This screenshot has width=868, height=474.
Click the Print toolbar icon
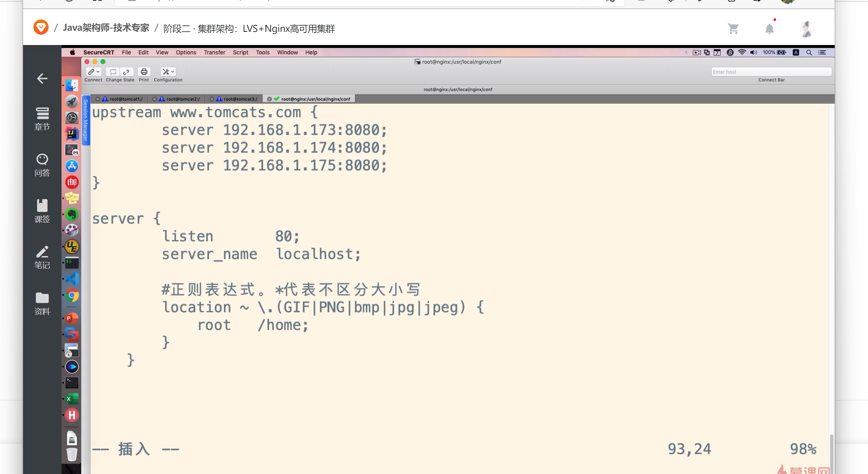144,72
